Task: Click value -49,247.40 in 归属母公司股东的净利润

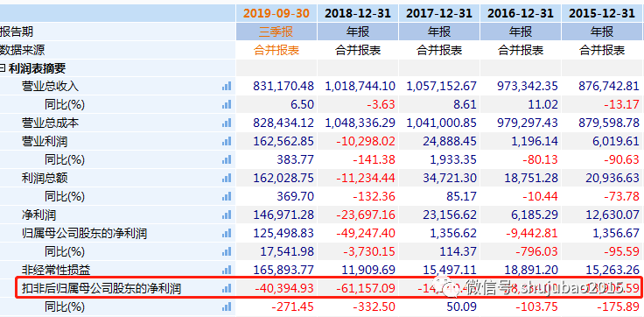Action: click(366, 234)
